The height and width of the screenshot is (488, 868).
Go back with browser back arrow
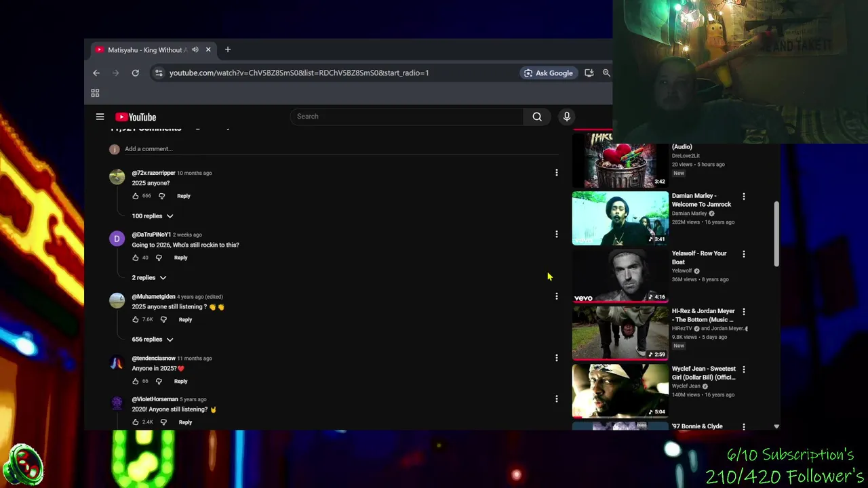[x=96, y=73]
